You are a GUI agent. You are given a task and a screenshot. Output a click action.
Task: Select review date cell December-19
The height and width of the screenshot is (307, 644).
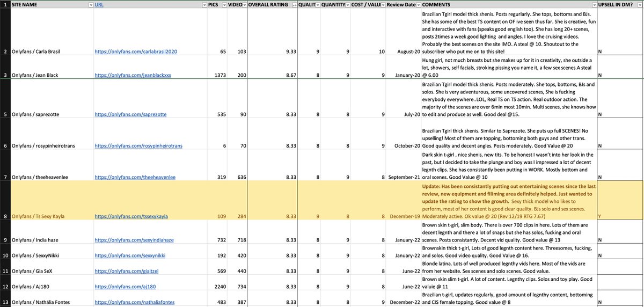coord(404,201)
